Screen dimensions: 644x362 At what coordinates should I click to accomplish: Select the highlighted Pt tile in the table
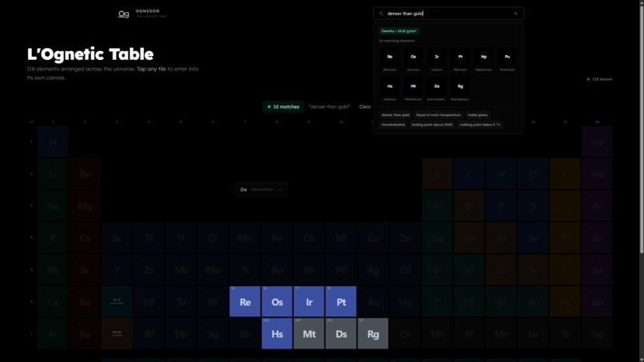point(341,301)
